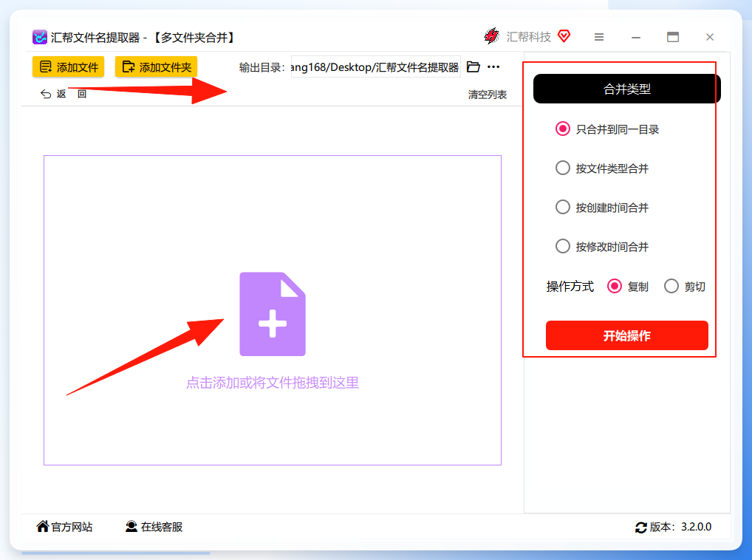
Task: Select 只合并到同一目录 option
Action: 607,129
